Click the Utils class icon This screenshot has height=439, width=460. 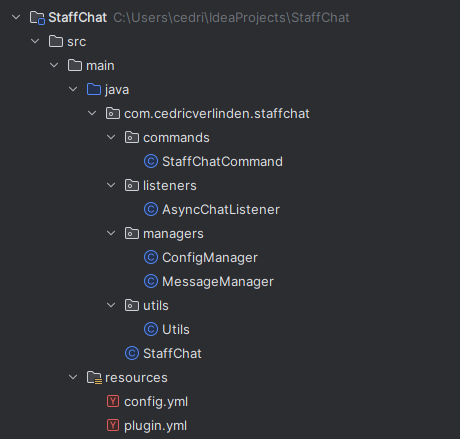click(151, 330)
